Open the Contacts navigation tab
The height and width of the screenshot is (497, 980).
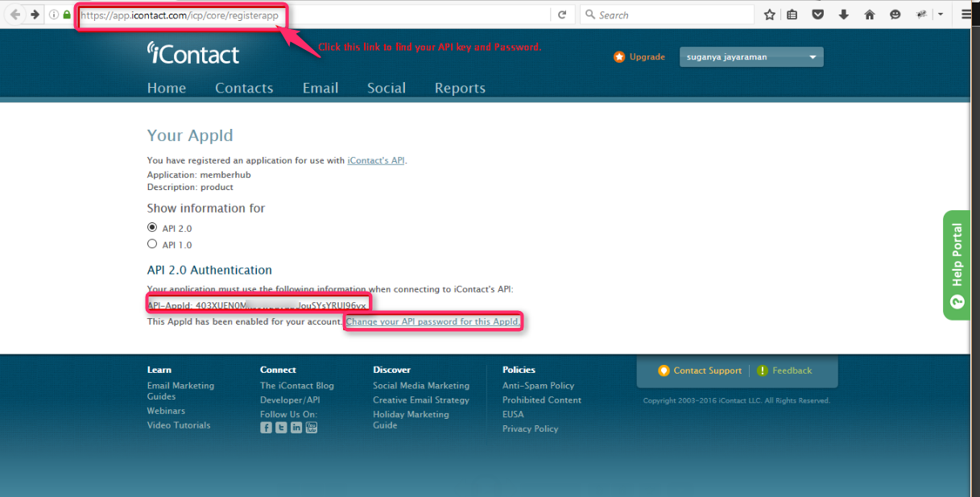click(244, 88)
